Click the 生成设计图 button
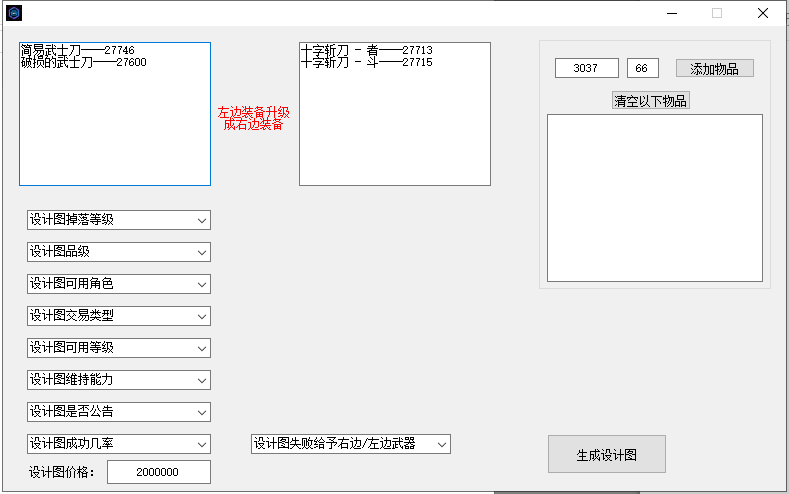The image size is (789, 494). pos(606,455)
